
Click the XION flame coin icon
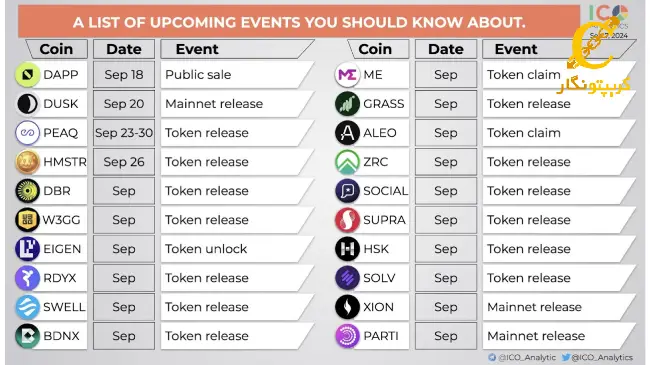click(x=347, y=307)
